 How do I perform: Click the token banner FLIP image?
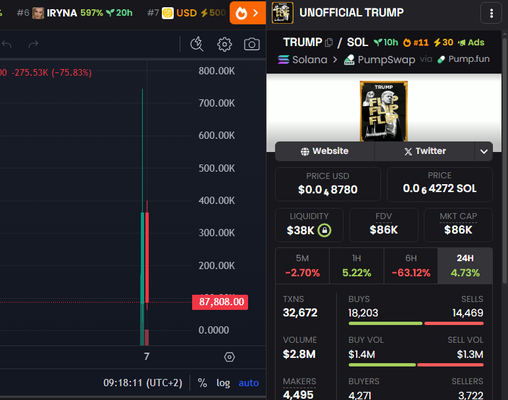pyautogui.click(x=384, y=111)
